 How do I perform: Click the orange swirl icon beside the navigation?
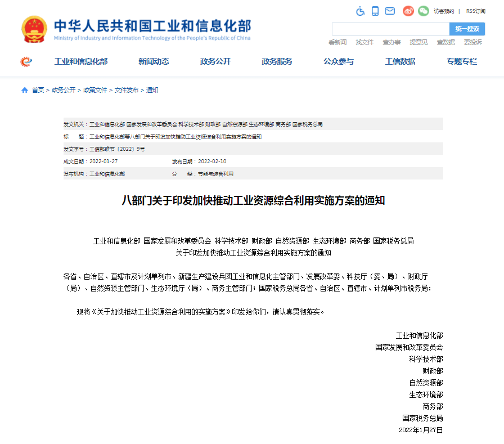(x=24, y=62)
